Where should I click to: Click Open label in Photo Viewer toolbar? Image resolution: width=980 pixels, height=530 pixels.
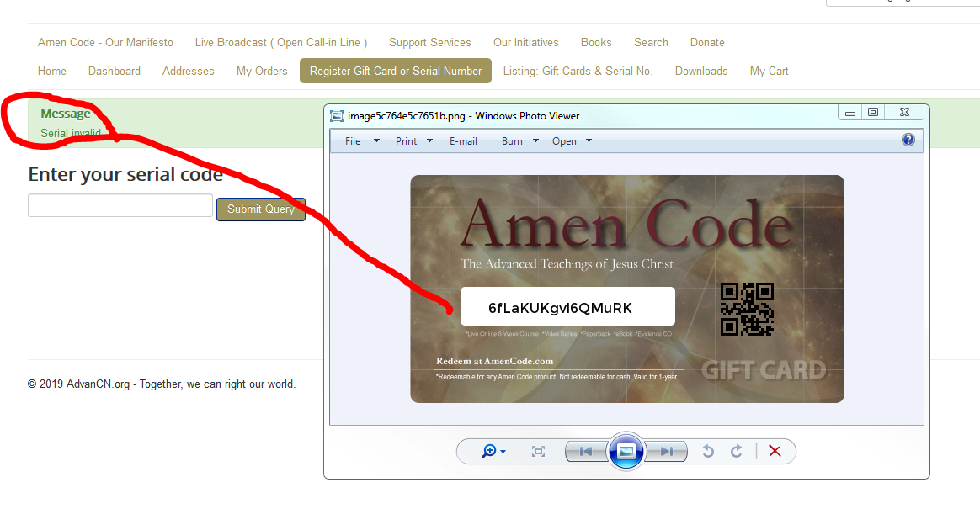(x=564, y=141)
